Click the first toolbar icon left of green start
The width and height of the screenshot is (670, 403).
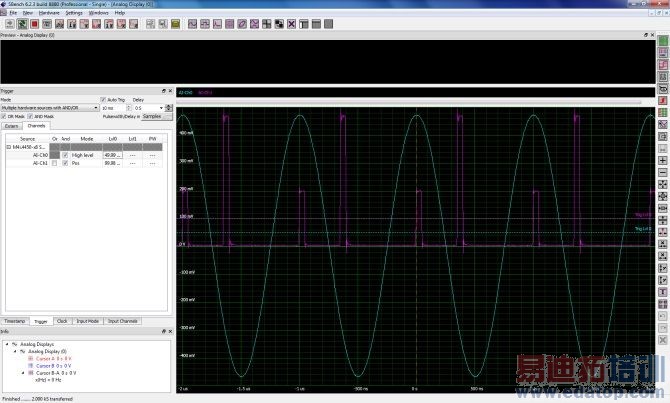point(8,23)
